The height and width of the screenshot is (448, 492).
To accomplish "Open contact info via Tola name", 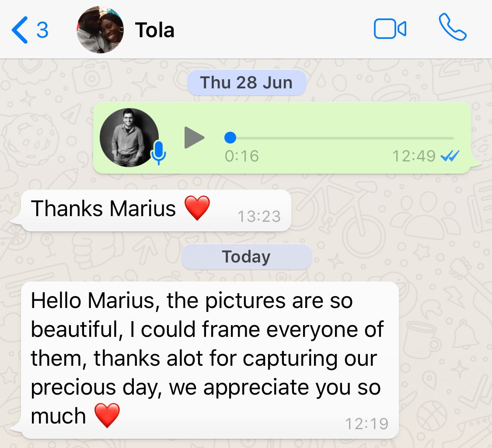I will (155, 30).
